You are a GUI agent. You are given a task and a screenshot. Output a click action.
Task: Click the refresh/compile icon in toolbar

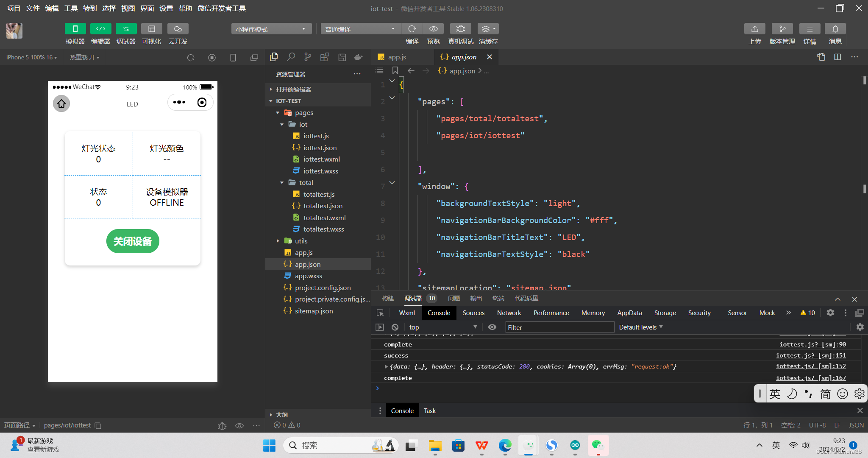(412, 29)
